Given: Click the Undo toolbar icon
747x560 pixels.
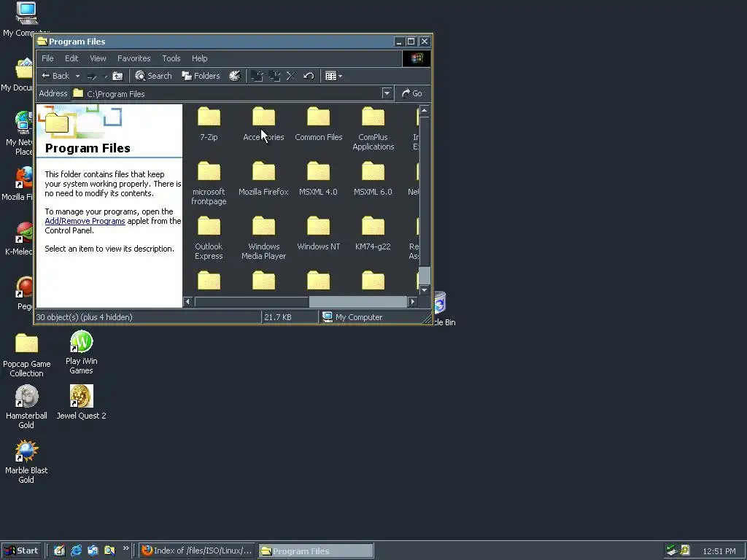Looking at the screenshot, I should click(309, 76).
